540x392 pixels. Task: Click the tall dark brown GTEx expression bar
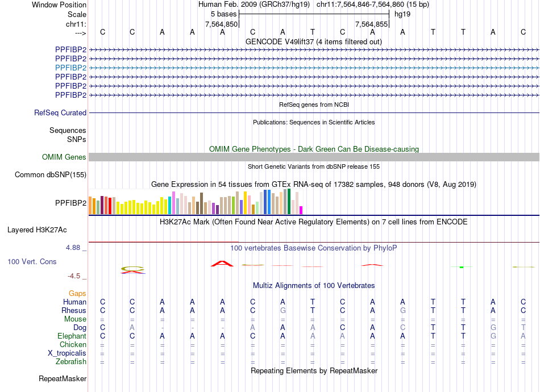click(x=201, y=203)
